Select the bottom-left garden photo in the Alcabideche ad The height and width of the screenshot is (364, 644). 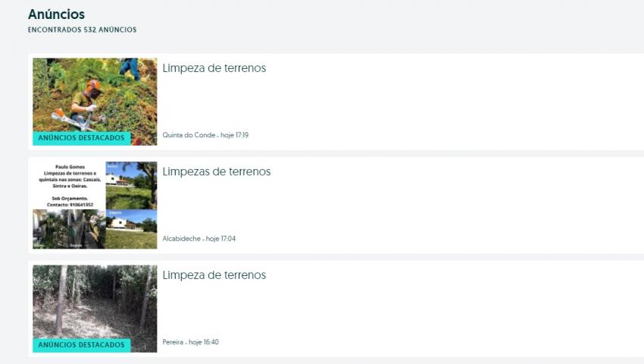tap(70, 229)
